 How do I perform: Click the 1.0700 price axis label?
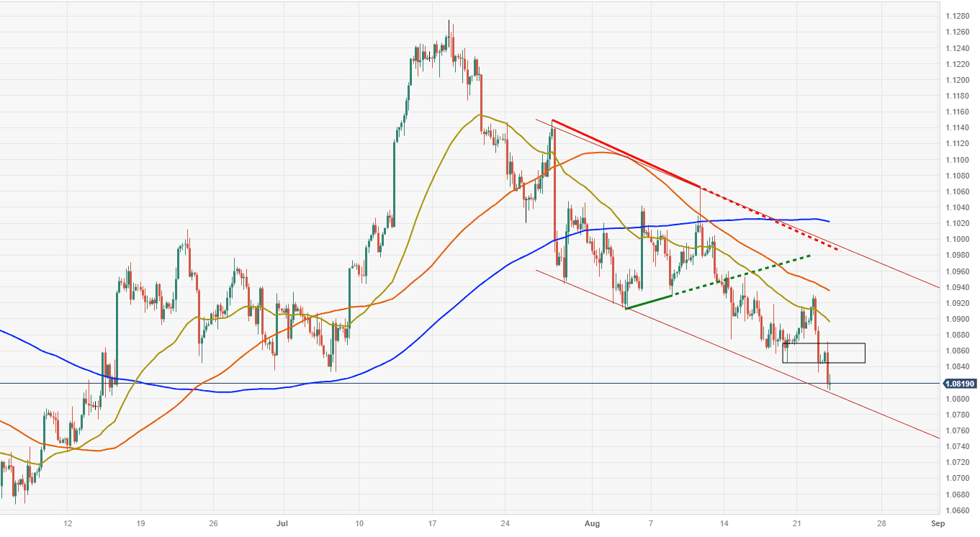[958, 478]
